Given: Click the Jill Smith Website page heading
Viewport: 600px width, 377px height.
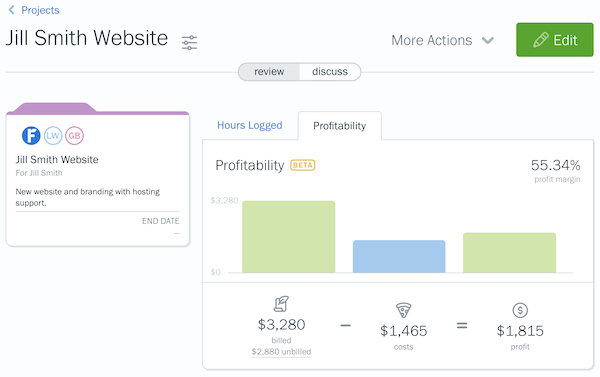Looking at the screenshot, I should [x=87, y=38].
